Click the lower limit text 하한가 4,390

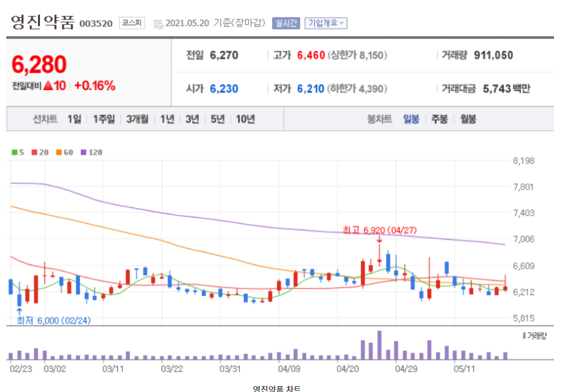pyautogui.click(x=358, y=89)
